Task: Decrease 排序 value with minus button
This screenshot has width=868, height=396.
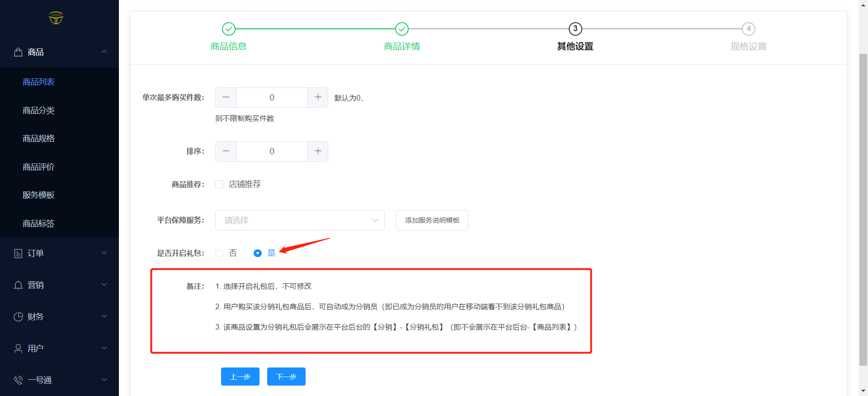Action: (226, 151)
